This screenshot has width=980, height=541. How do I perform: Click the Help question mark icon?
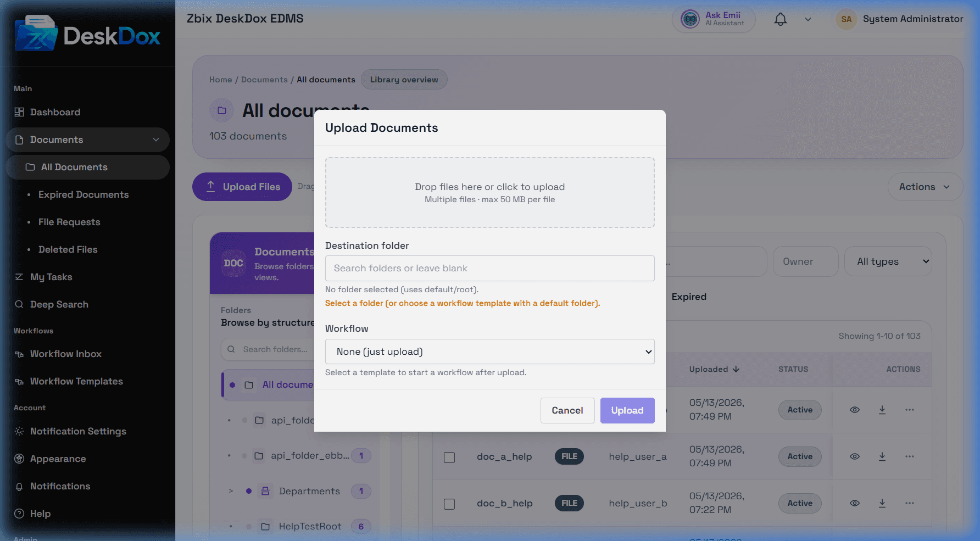coord(19,514)
